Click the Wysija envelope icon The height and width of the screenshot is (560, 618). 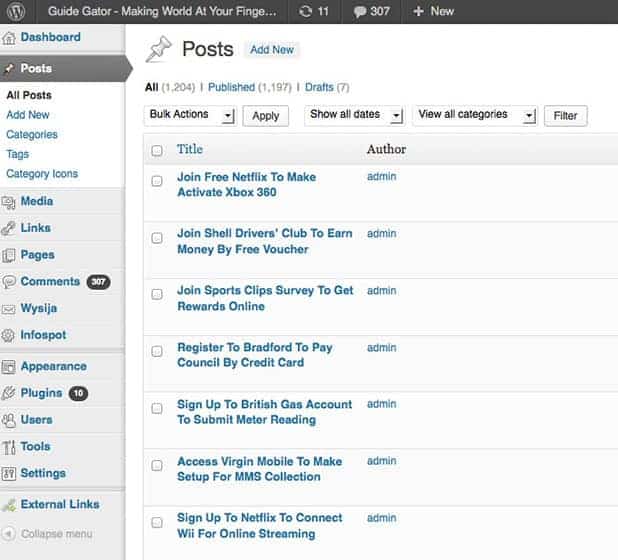pos(9,309)
